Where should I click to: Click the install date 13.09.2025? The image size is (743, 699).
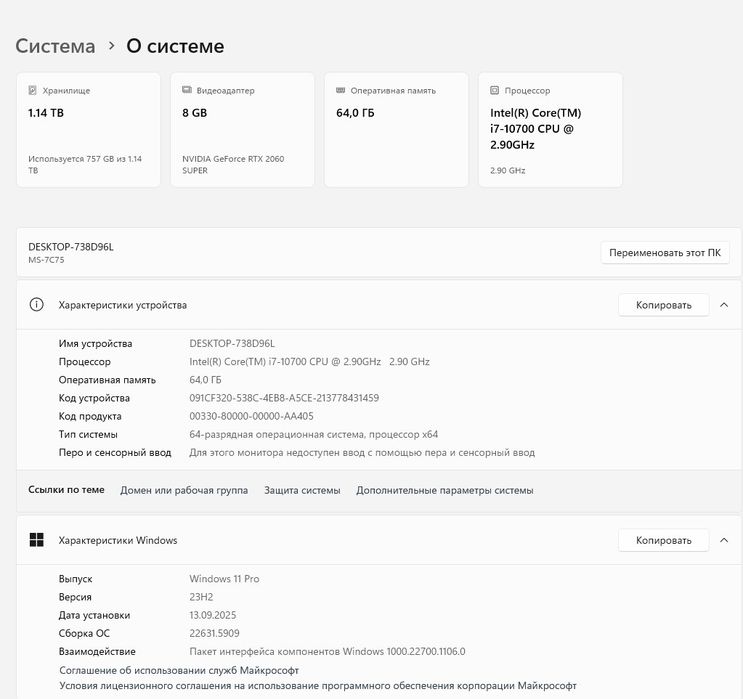[213, 615]
